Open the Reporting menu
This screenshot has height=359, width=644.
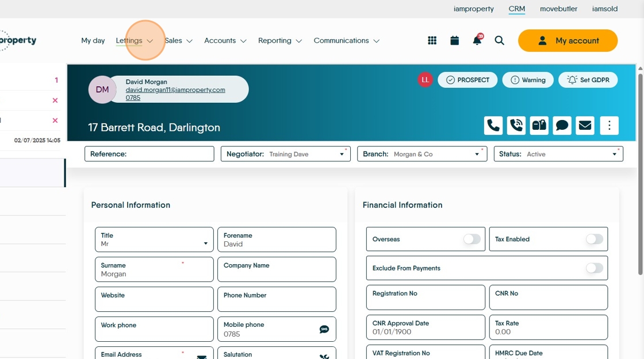pos(279,41)
